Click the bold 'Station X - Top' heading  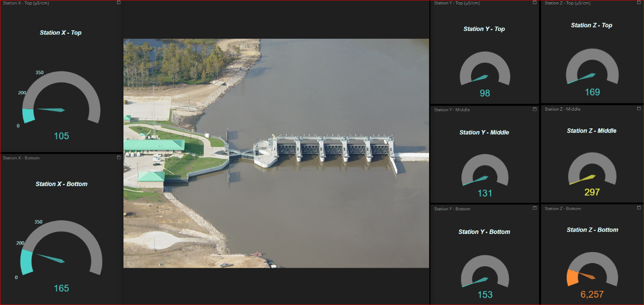(x=61, y=33)
